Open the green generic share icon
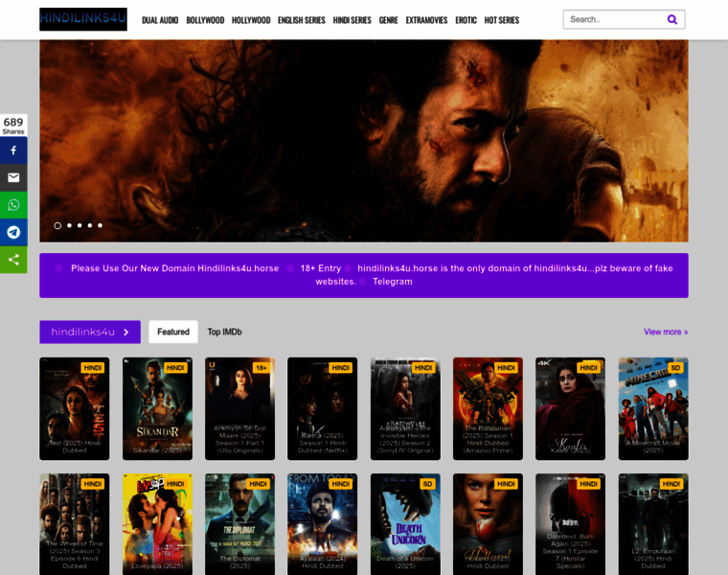 click(x=13, y=260)
